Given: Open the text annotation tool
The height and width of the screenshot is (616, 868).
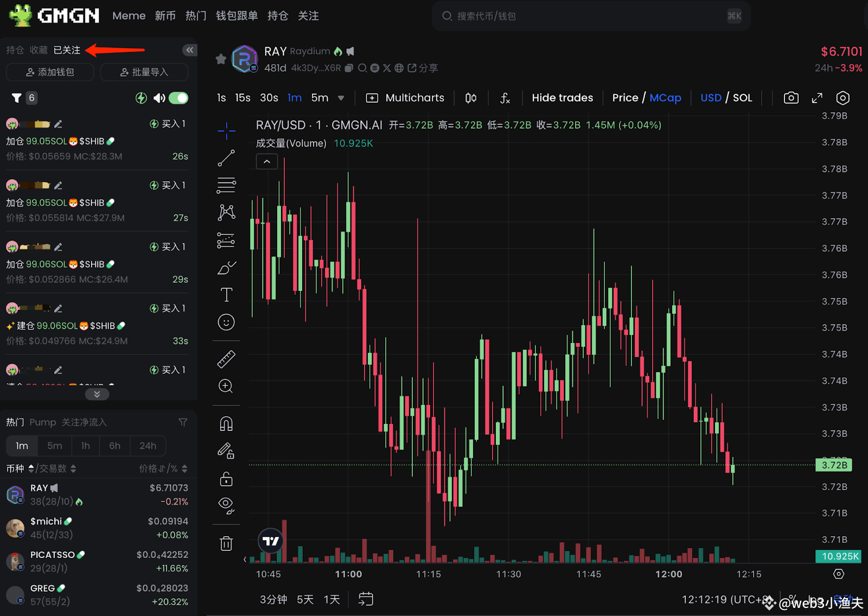Looking at the screenshot, I should pos(226,295).
